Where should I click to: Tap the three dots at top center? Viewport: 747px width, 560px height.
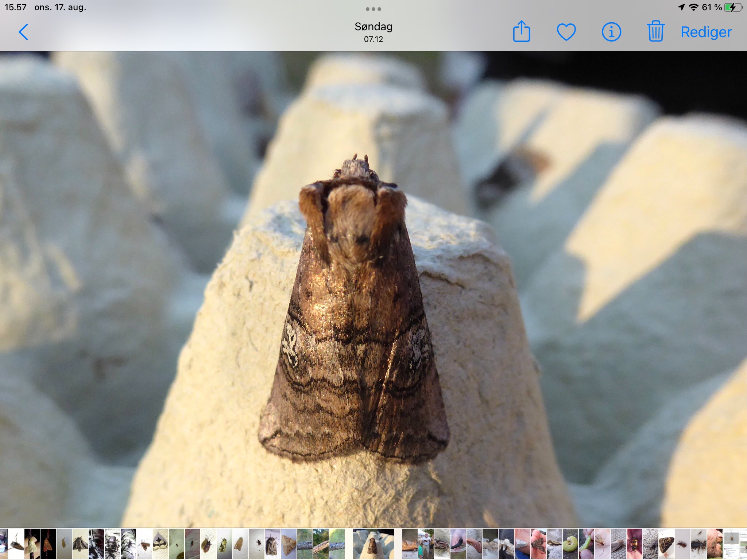tap(373, 9)
